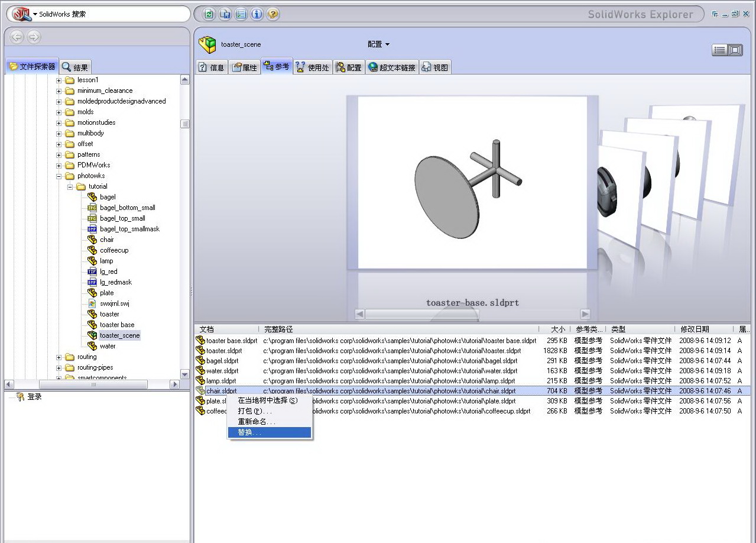Select swxjrnl.swj journal file icon
The image size is (756, 543).
pyautogui.click(x=92, y=303)
